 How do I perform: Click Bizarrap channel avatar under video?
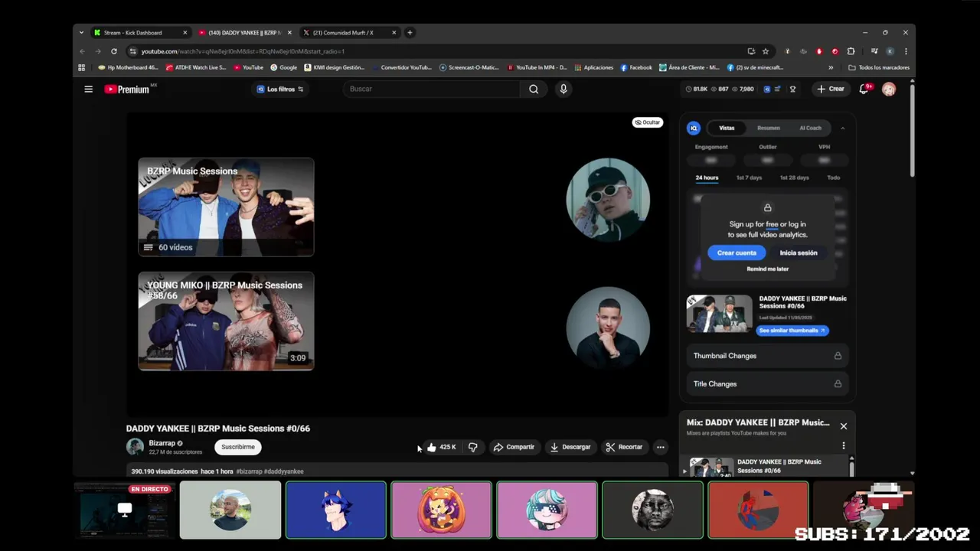click(135, 447)
